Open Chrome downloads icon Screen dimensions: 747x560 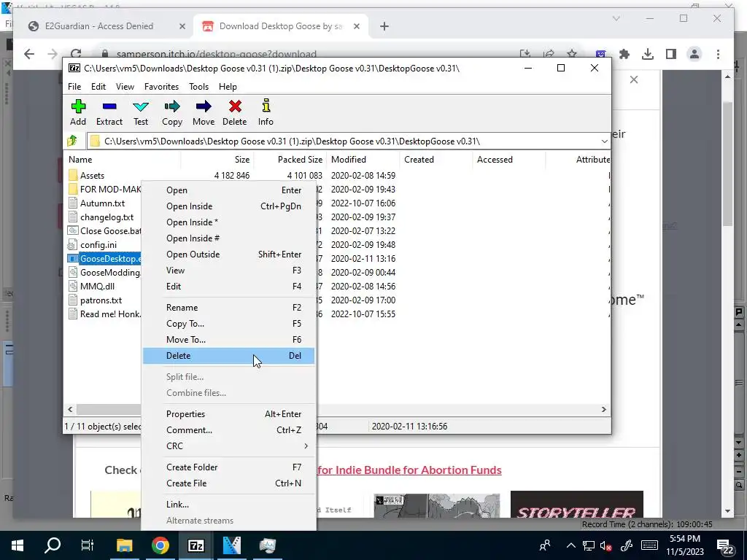coord(648,54)
